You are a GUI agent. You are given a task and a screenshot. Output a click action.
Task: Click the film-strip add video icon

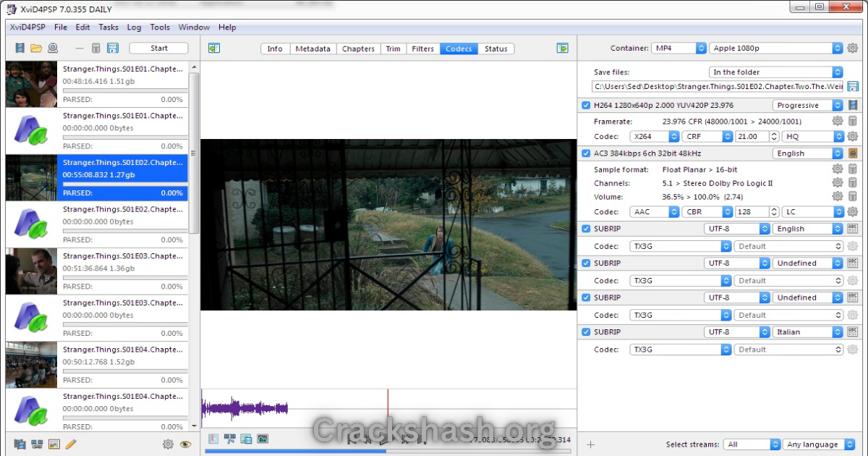point(20,48)
